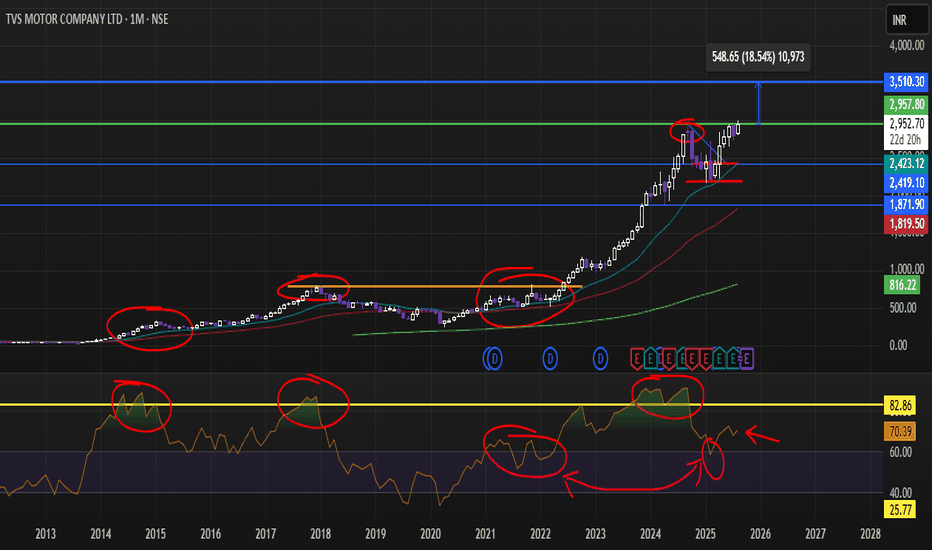Click the first red earnings E marker

637,359
